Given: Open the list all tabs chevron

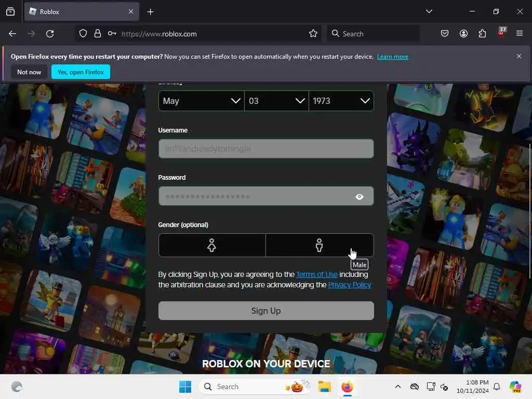Looking at the screenshot, I should coord(429,11).
